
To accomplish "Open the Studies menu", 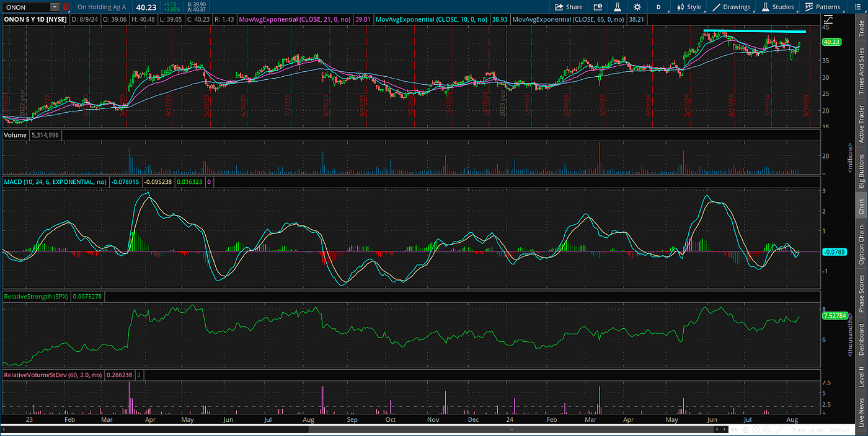I will (777, 7).
